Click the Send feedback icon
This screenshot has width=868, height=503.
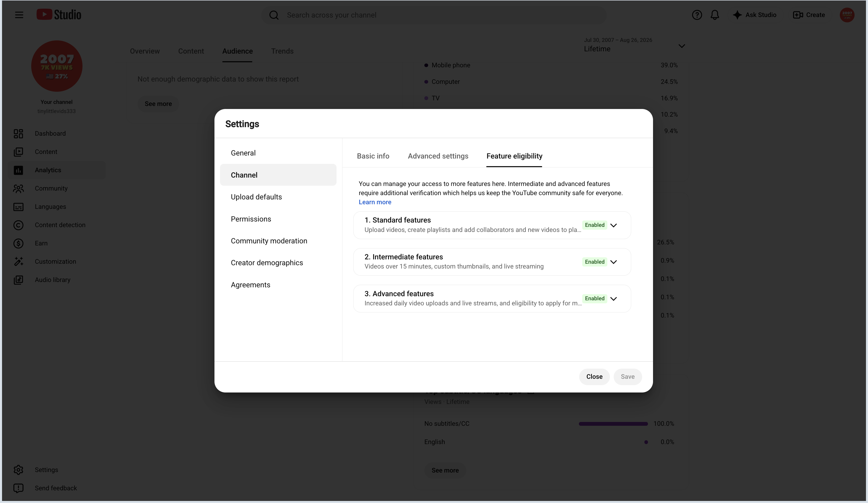click(x=18, y=488)
